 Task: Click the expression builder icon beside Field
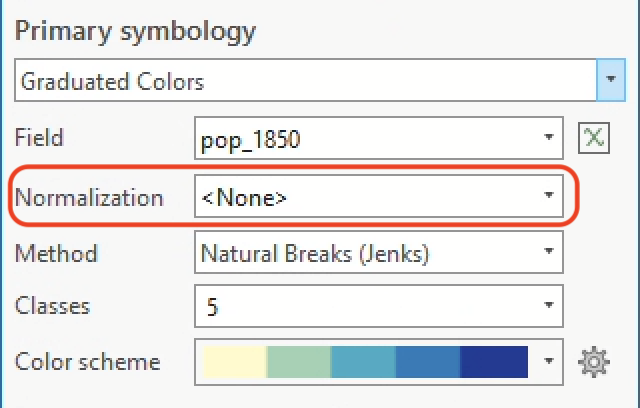[x=594, y=138]
